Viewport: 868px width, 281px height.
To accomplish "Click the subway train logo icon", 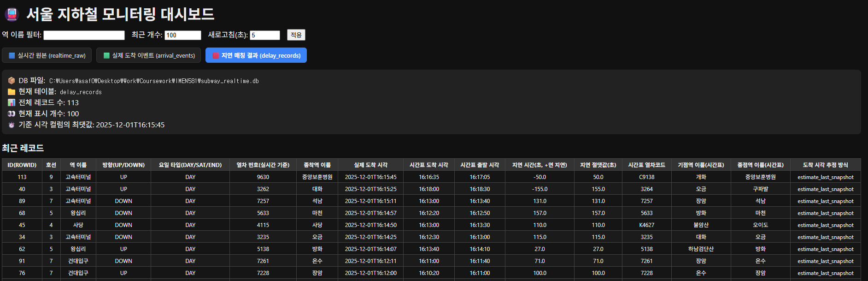I will tap(12, 15).
